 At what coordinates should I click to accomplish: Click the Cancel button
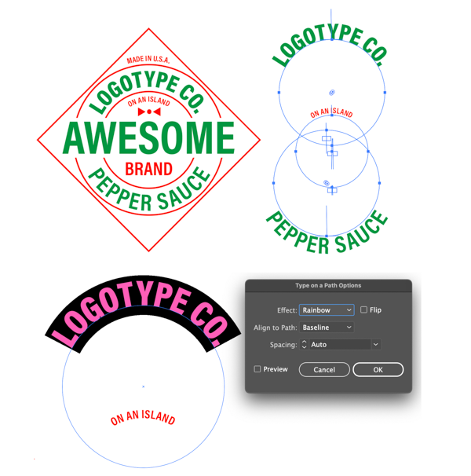coord(324,370)
